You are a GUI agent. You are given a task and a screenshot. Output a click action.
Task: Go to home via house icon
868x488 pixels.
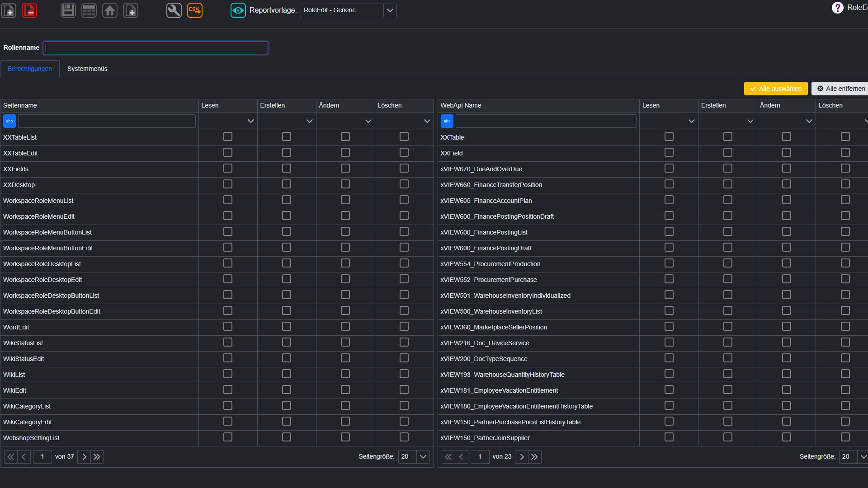tap(110, 10)
